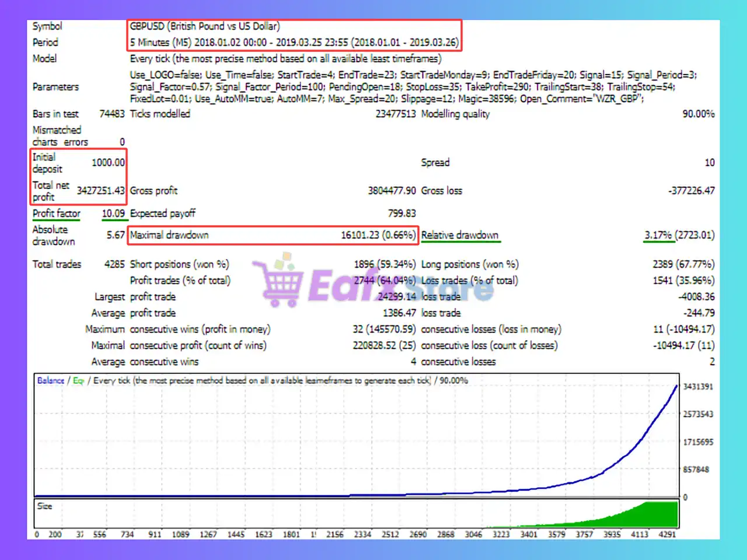Click the 4291 tick on the bottom axis
The height and width of the screenshot is (560, 747).
point(667,534)
